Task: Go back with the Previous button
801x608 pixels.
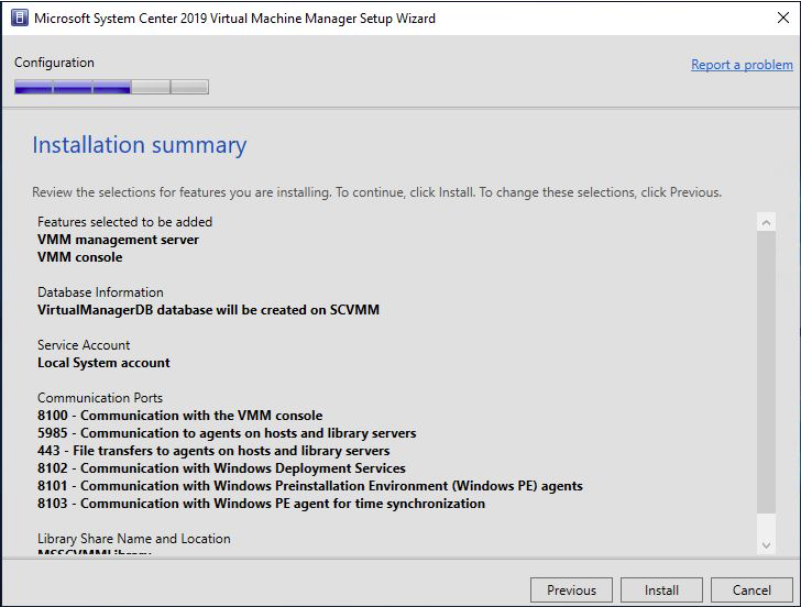Action: pyautogui.click(x=571, y=590)
